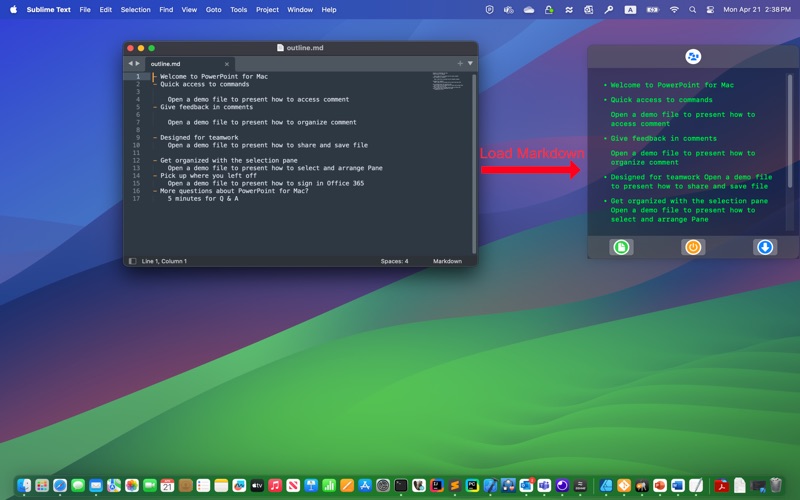800x500 pixels.
Task: Open the Markdown syntax selector
Action: [447, 261]
